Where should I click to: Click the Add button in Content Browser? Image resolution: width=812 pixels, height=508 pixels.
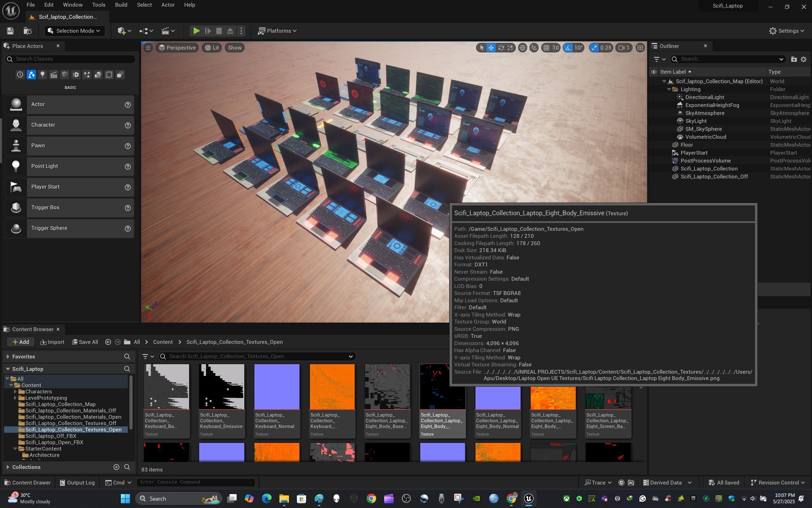tap(21, 342)
